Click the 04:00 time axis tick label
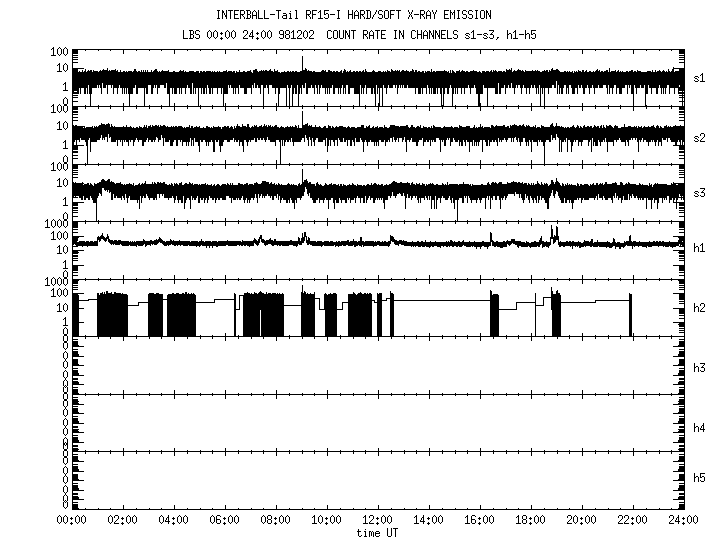 173,521
